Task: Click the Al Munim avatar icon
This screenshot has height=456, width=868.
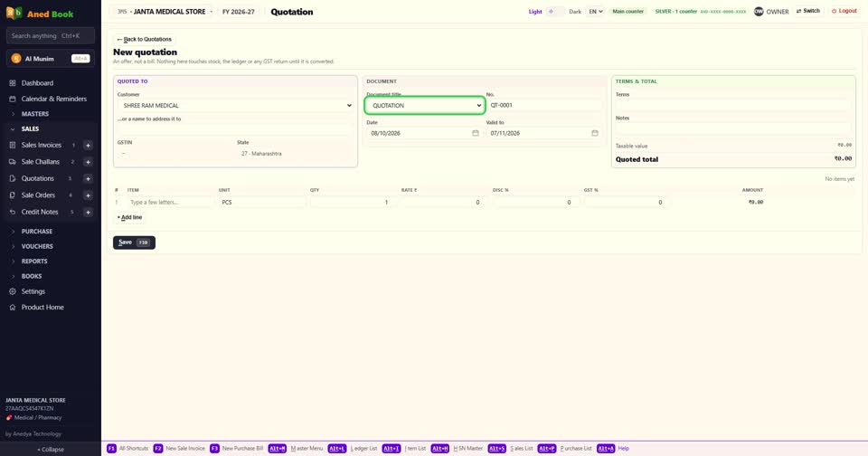Action: click(16, 58)
